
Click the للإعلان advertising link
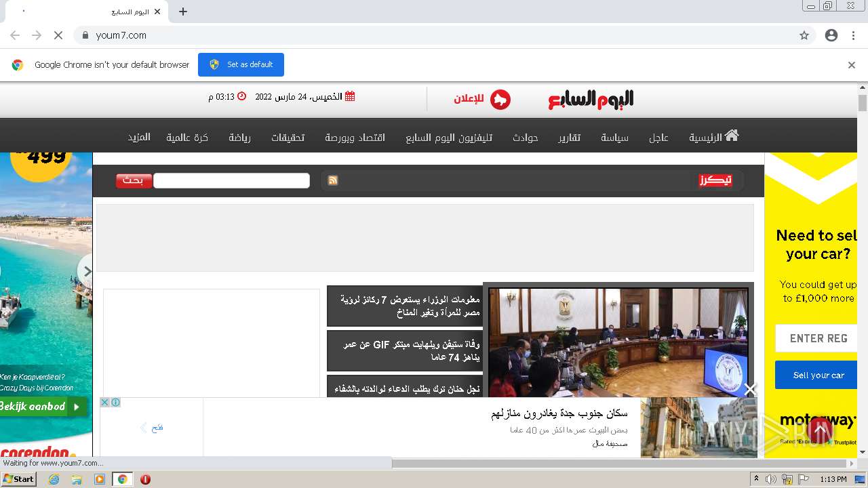[482, 99]
